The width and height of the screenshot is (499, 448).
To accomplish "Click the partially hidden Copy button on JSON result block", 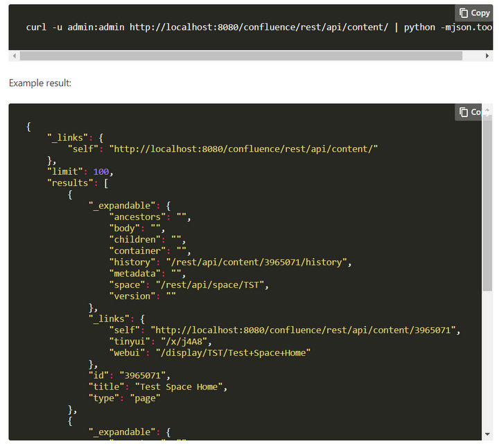I will [x=469, y=112].
